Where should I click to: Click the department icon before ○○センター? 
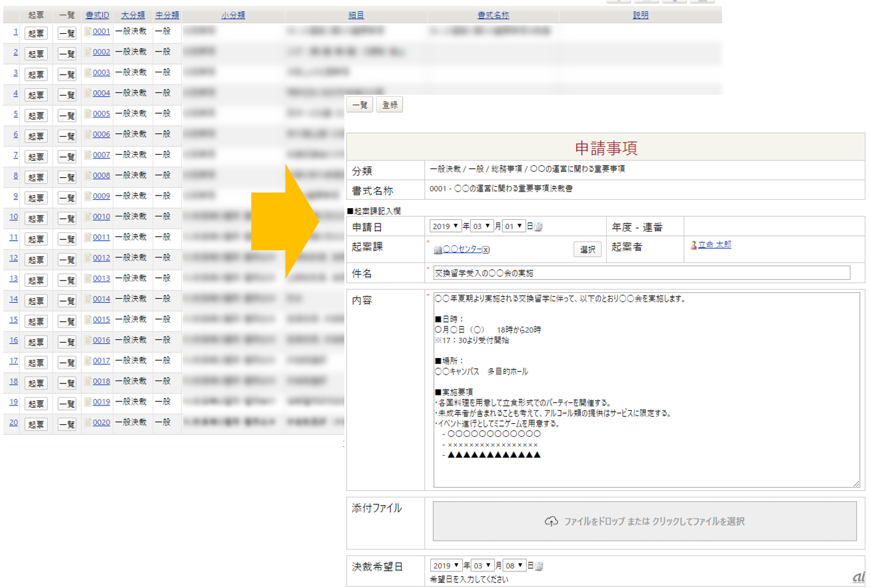tap(438, 250)
